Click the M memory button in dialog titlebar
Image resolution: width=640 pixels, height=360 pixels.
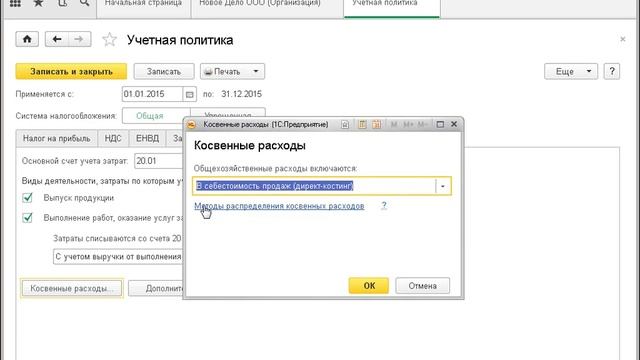pos(394,124)
